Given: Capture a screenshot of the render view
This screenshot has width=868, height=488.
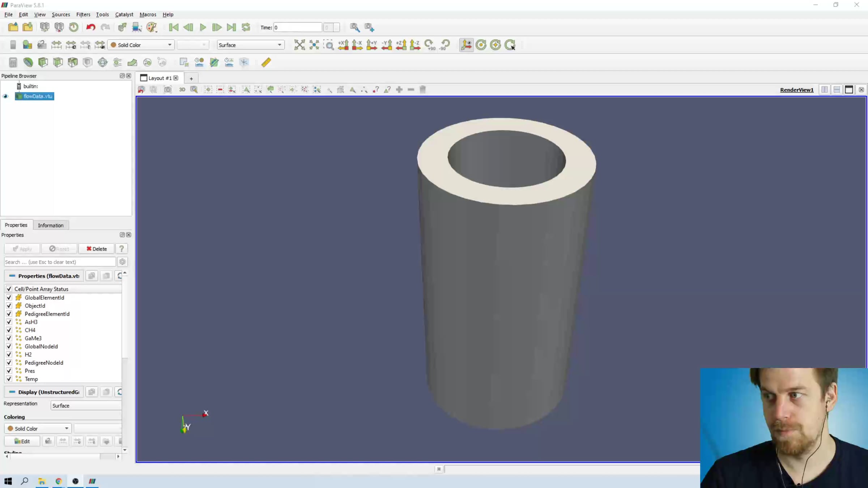Looking at the screenshot, I should coord(168,90).
